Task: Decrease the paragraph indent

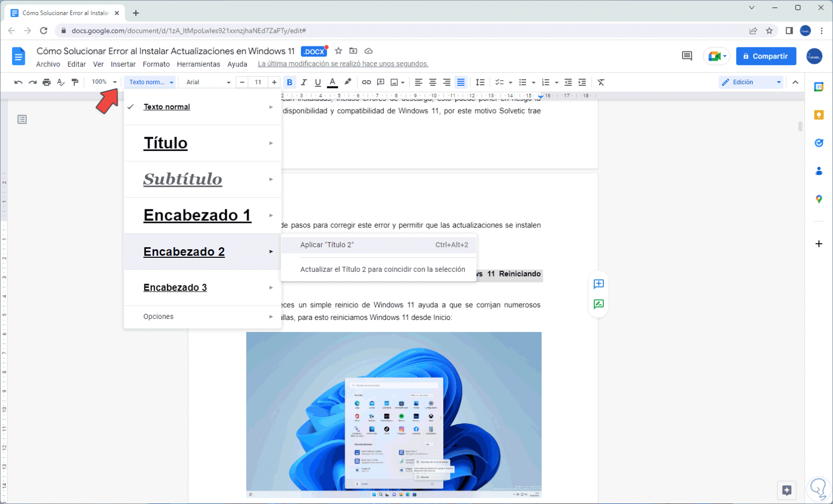Action: click(x=568, y=82)
